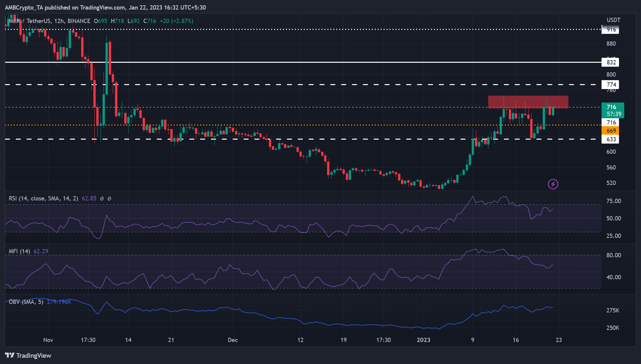Select the OBV value 279.196K

[59, 302]
